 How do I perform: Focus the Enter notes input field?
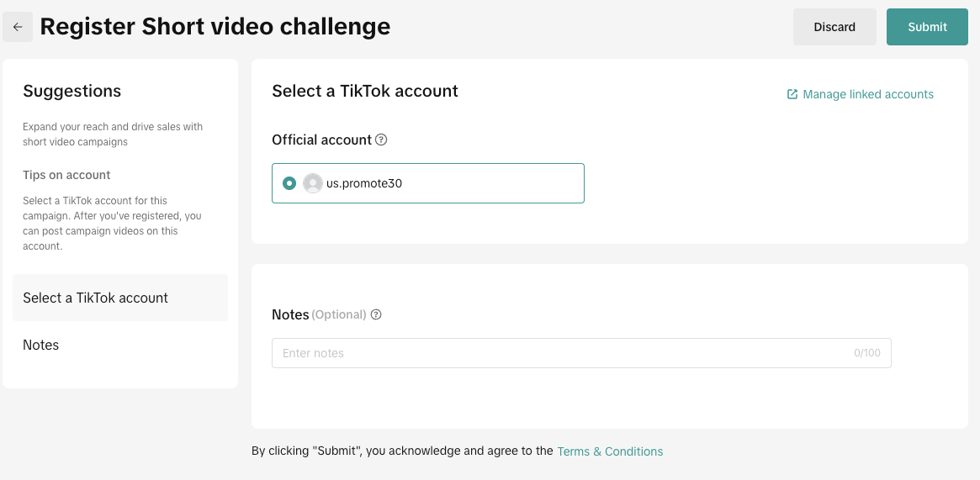(555, 353)
